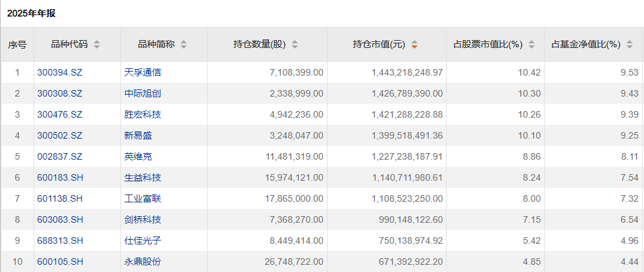
Task: Open the 仕佳光子 stock link
Action: [x=142, y=240]
